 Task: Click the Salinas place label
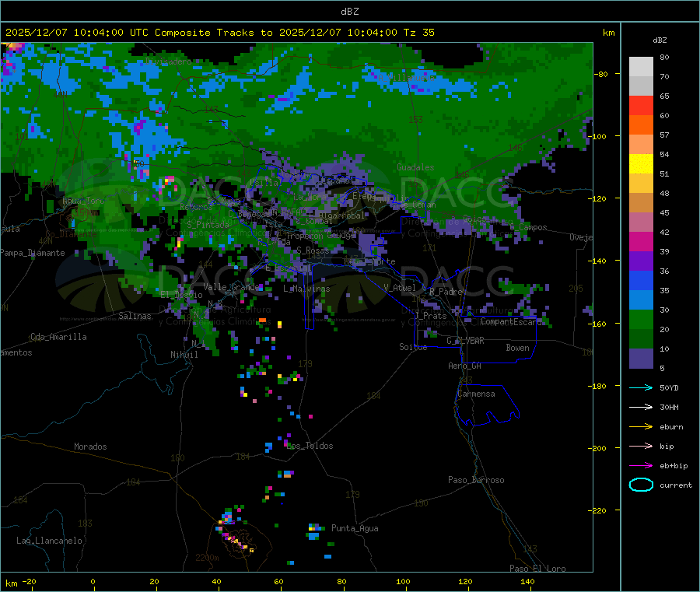(x=135, y=316)
